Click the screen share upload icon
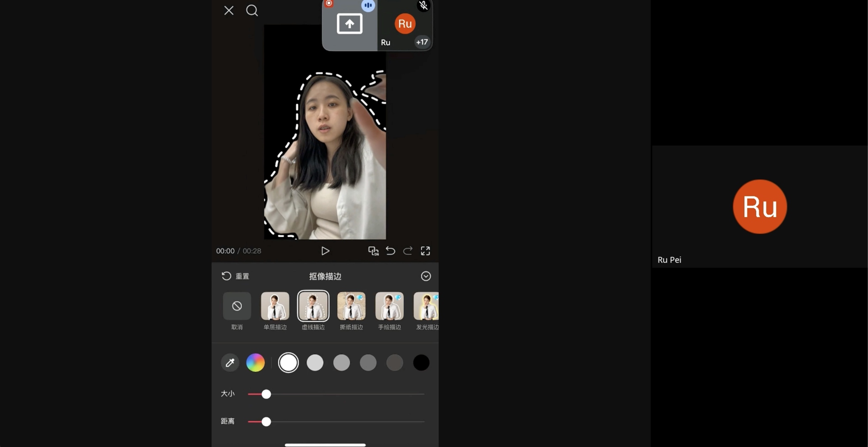The image size is (868, 447). coord(349,24)
